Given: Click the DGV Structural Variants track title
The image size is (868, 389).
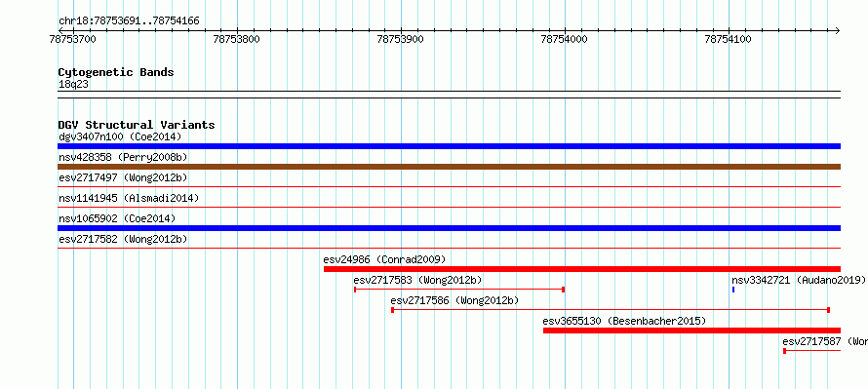Looking at the screenshot, I should click(137, 125).
